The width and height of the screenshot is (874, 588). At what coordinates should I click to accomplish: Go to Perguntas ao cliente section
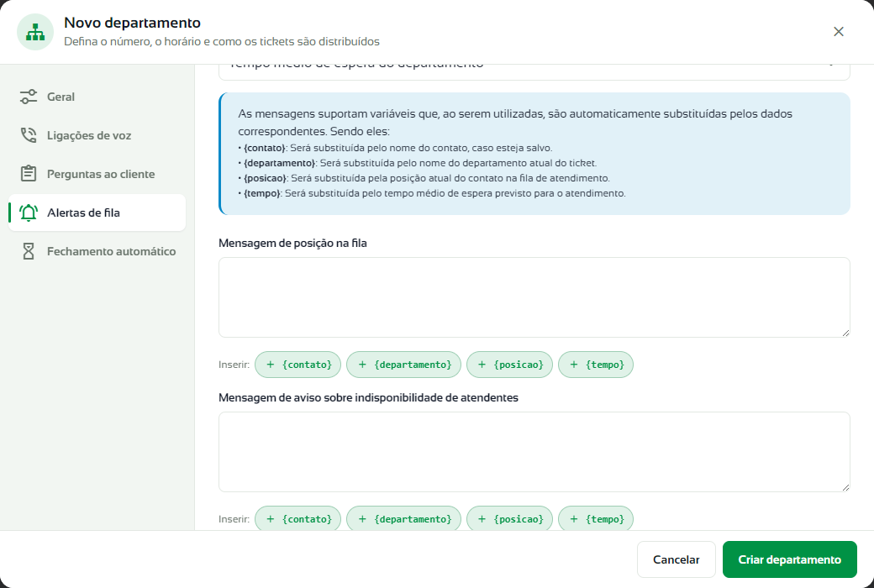click(97, 174)
